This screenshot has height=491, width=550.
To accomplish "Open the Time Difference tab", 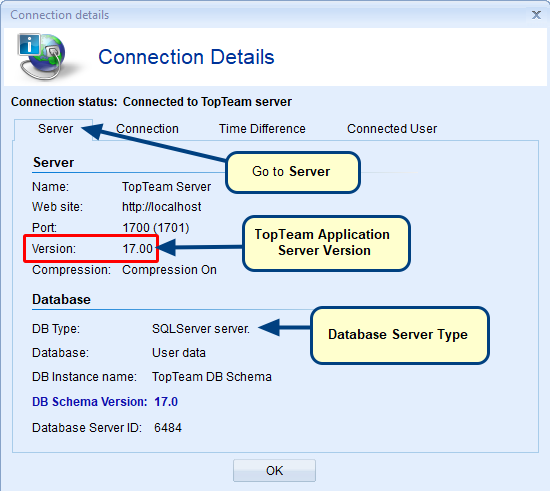I will point(262,129).
